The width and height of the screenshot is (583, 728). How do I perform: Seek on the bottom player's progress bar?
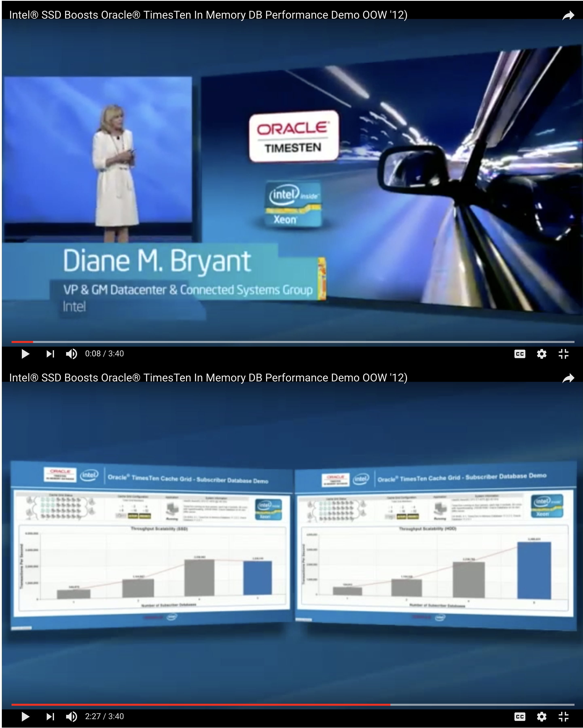[293, 705]
